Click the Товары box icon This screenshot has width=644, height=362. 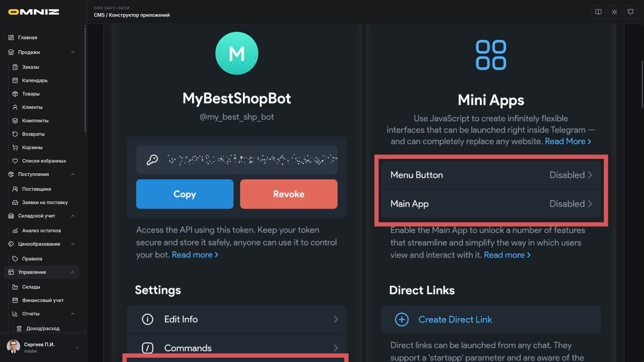pos(15,94)
